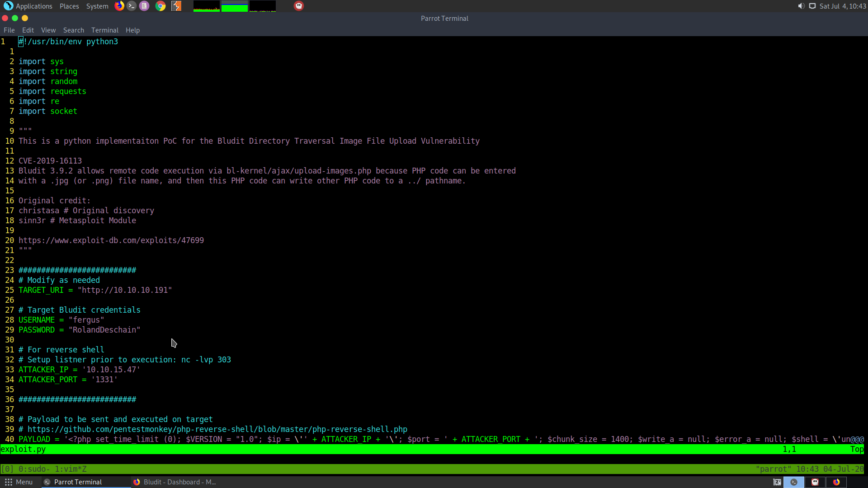Image resolution: width=868 pixels, height=488 pixels.
Task: Click the red ghost icon in the top panel
Action: [299, 6]
